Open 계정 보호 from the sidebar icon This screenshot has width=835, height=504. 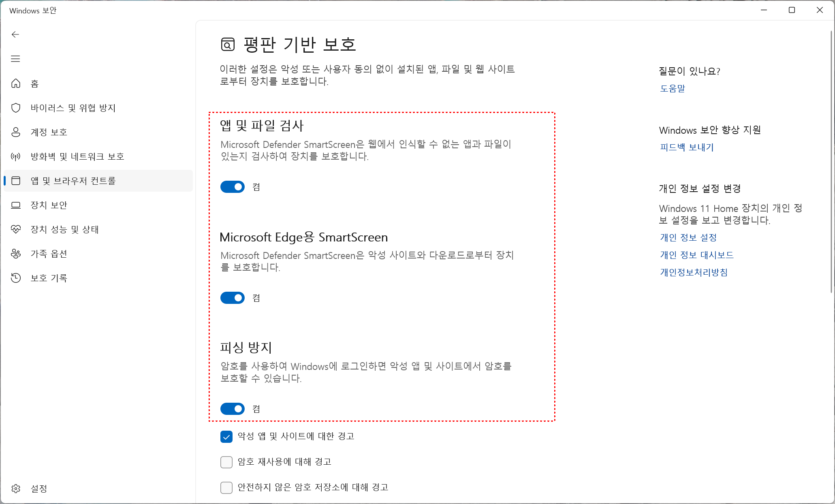[16, 132]
